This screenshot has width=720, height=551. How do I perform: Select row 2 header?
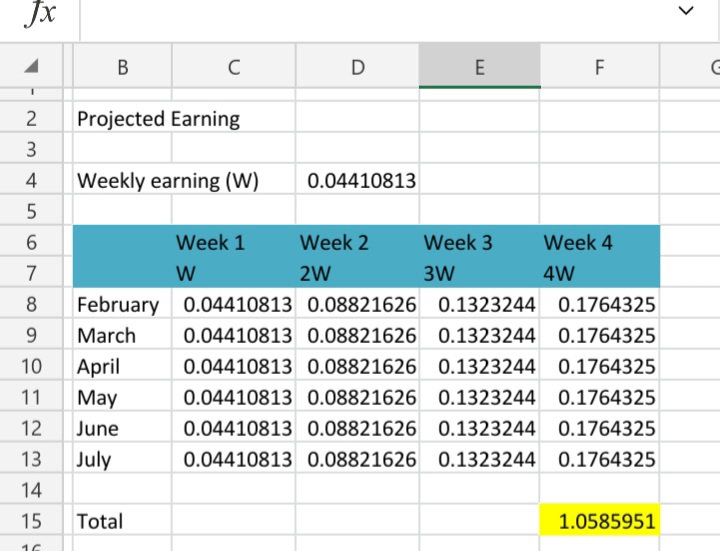tap(31, 118)
